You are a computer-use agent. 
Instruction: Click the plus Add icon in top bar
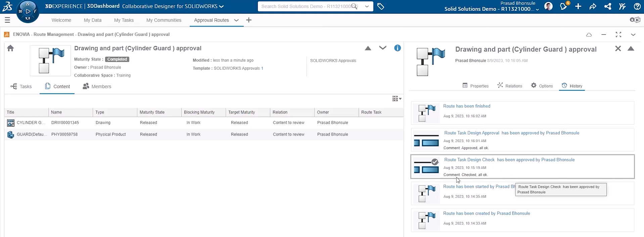coord(578,6)
